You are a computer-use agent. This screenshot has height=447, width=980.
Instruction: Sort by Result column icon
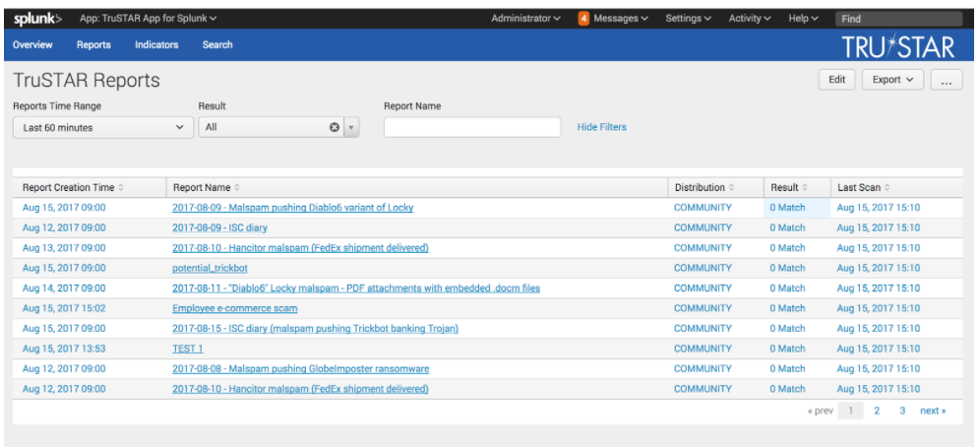806,188
